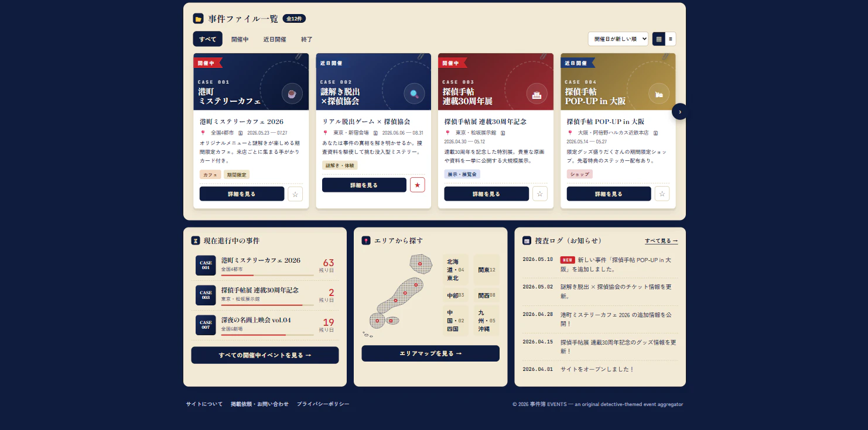The image size is (868, 430).
Task: Click the カフェ tag
Action: coord(210,174)
